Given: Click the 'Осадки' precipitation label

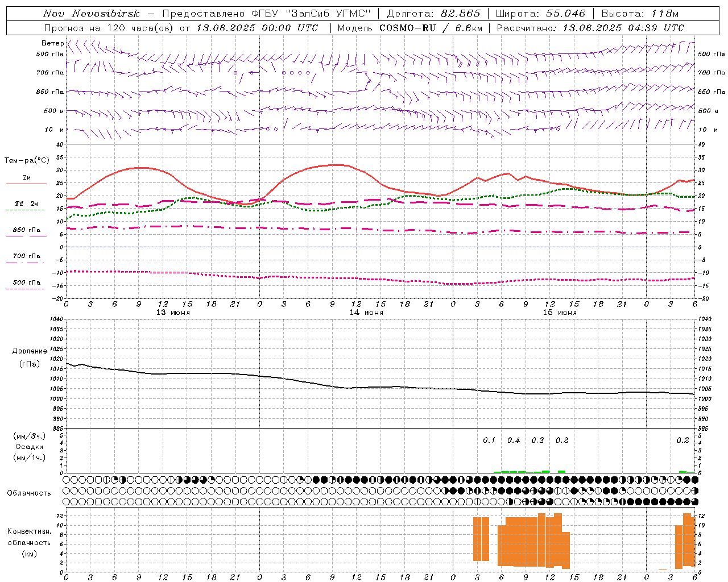Looking at the screenshot, I should [x=30, y=447].
